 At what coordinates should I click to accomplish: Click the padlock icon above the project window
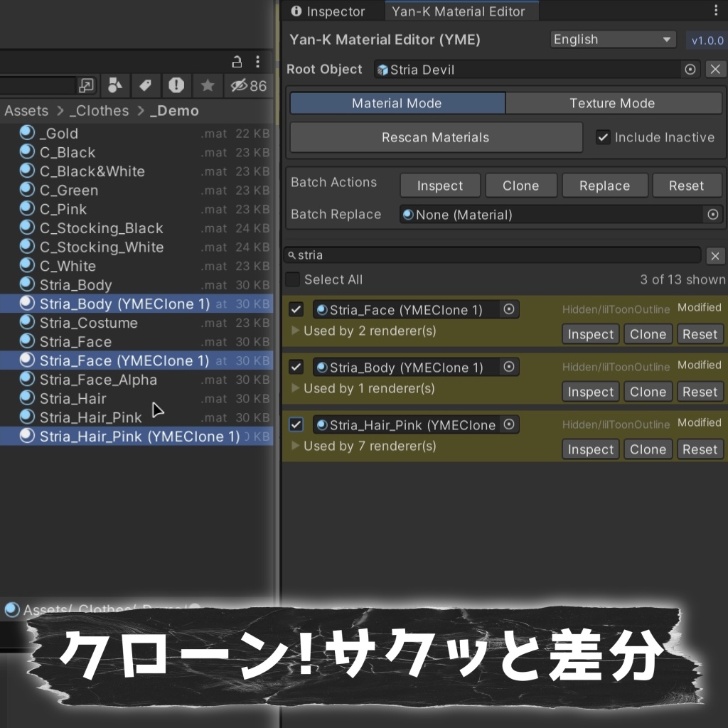(237, 62)
